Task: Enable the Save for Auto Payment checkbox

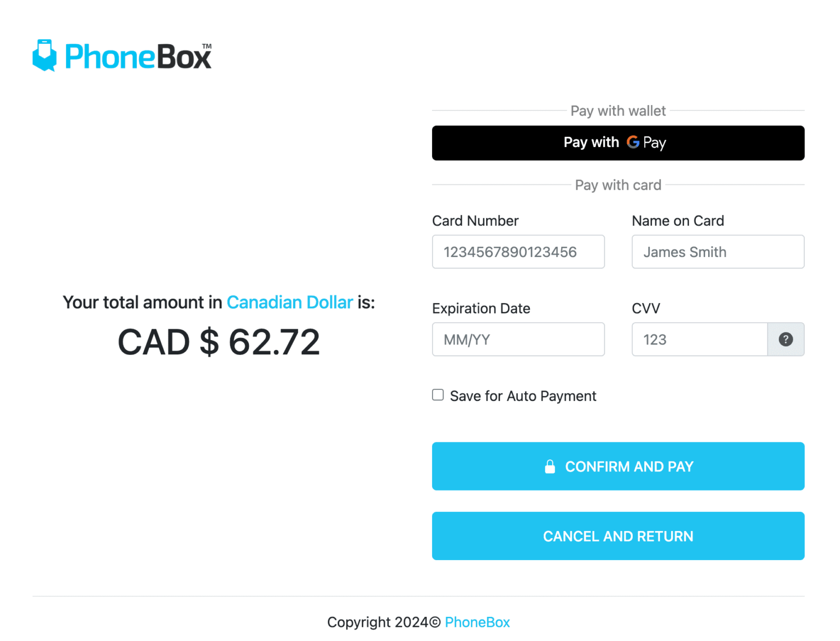Action: point(438,395)
